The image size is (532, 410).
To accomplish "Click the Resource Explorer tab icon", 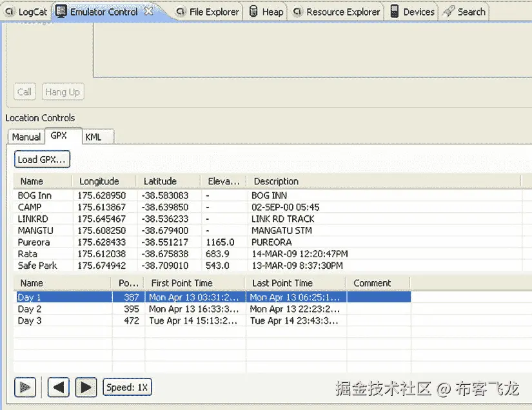I will (x=297, y=12).
